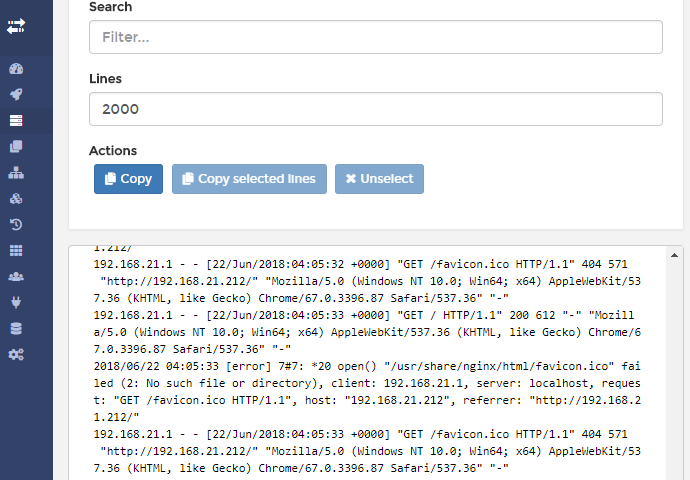The width and height of the screenshot is (690, 480).
Task: Open Registries database icon
Action: (16, 328)
